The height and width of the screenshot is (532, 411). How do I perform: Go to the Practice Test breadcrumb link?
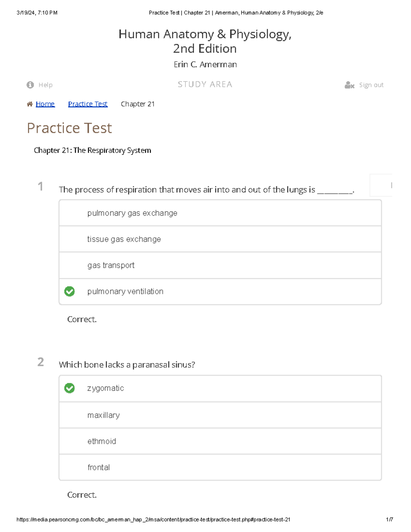pos(88,104)
